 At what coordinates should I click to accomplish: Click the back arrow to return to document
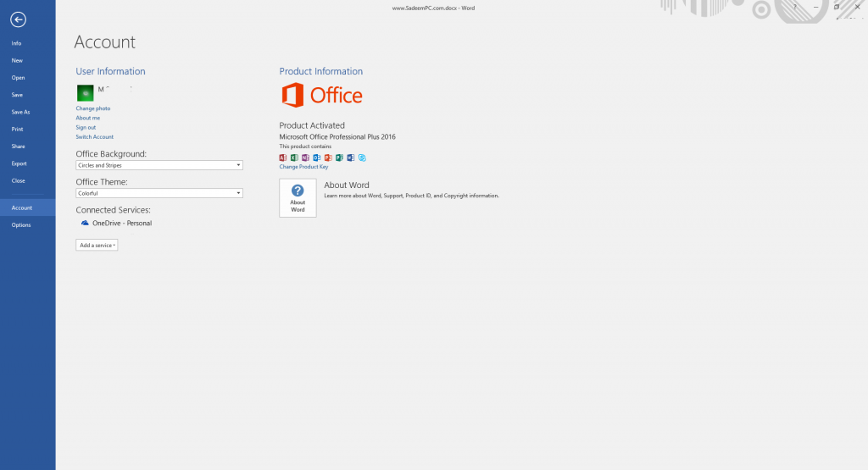point(18,20)
